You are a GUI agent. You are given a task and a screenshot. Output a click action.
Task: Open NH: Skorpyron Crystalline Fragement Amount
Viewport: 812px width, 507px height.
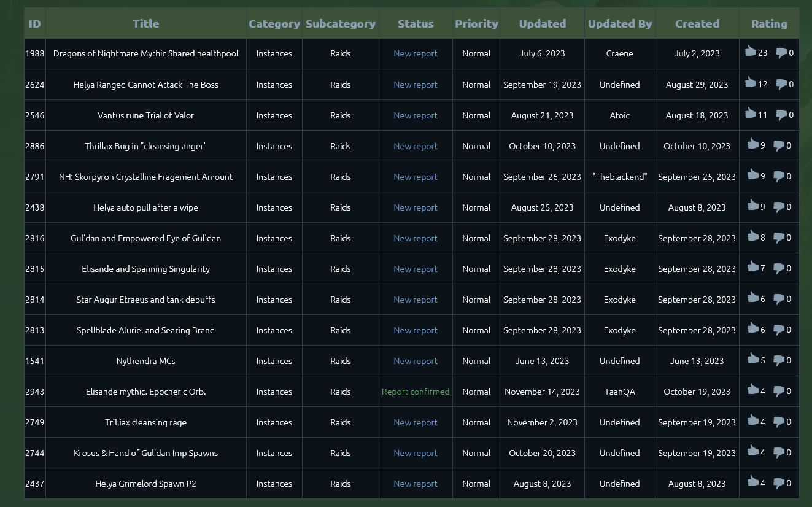pyautogui.click(x=146, y=177)
